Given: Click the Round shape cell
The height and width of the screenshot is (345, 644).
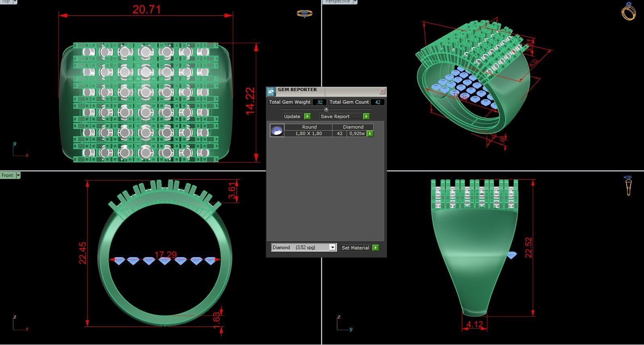Looking at the screenshot, I should [x=309, y=127].
